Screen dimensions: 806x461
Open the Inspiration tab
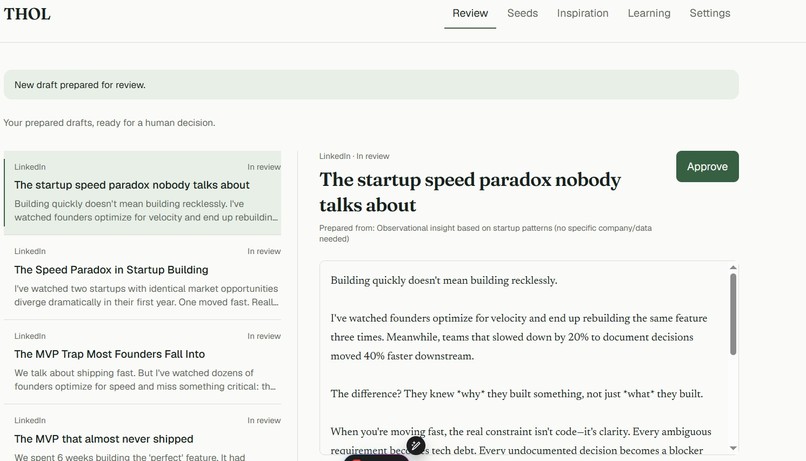(582, 13)
